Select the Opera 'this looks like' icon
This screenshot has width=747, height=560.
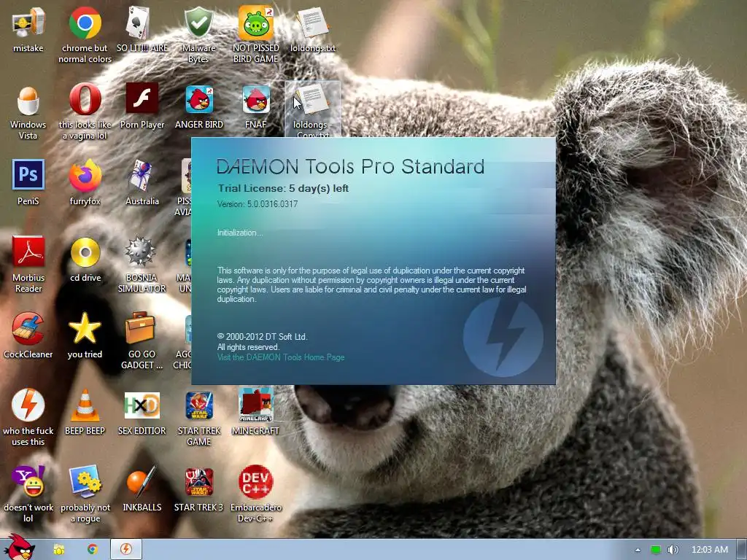point(85,99)
